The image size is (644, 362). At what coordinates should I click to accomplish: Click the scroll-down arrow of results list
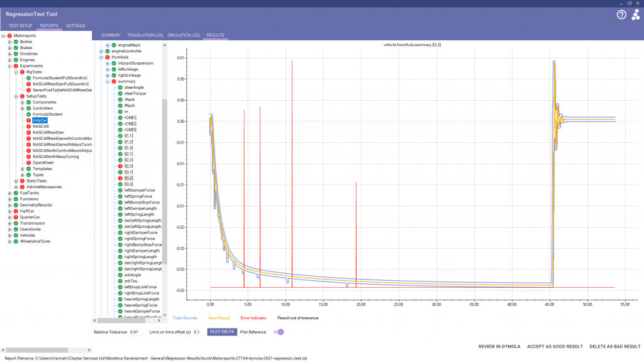165,315
